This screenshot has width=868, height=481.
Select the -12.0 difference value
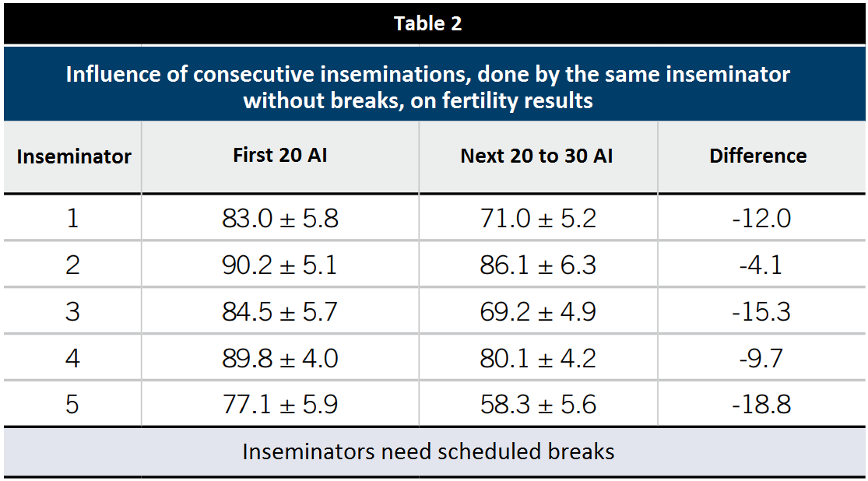tap(761, 218)
